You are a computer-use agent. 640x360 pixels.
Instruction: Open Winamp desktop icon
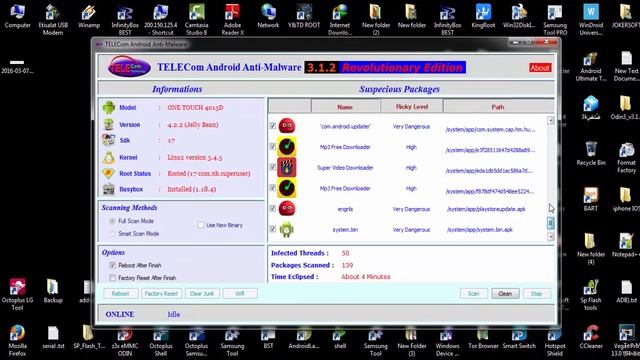coord(89,16)
